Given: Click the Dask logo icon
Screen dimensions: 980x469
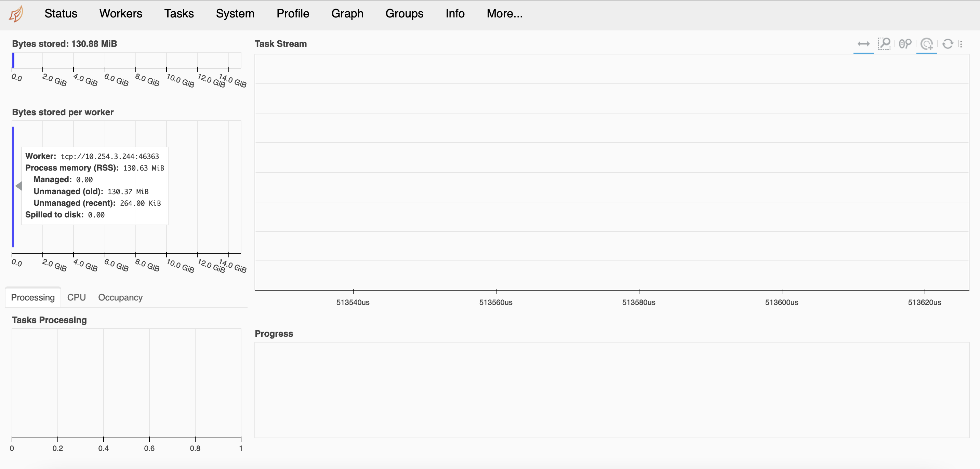Looking at the screenshot, I should [16, 14].
